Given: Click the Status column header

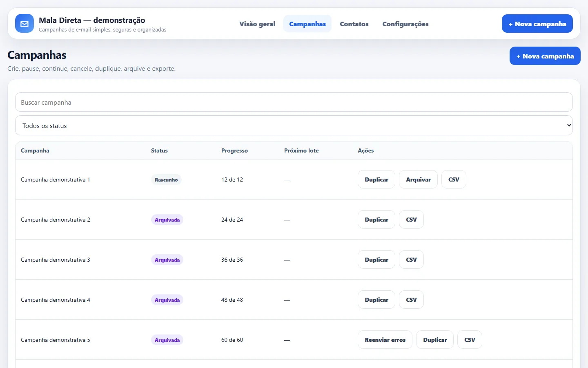Looking at the screenshot, I should tap(159, 150).
